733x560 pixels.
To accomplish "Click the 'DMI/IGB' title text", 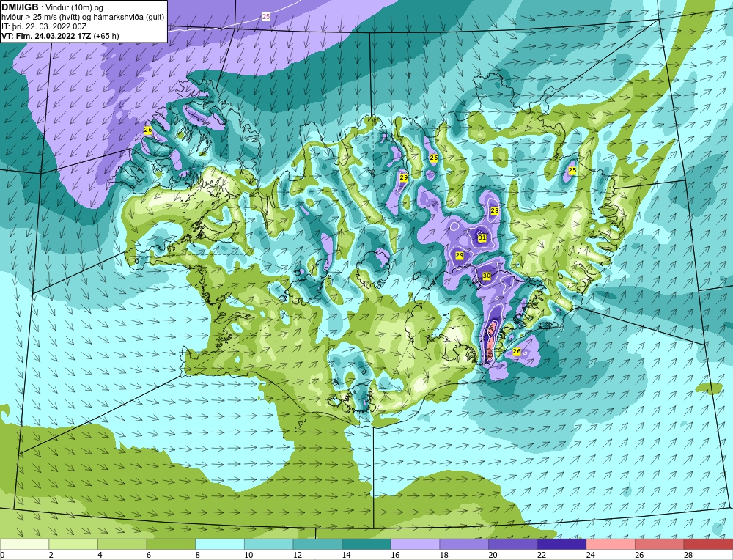I will click(x=20, y=7).
